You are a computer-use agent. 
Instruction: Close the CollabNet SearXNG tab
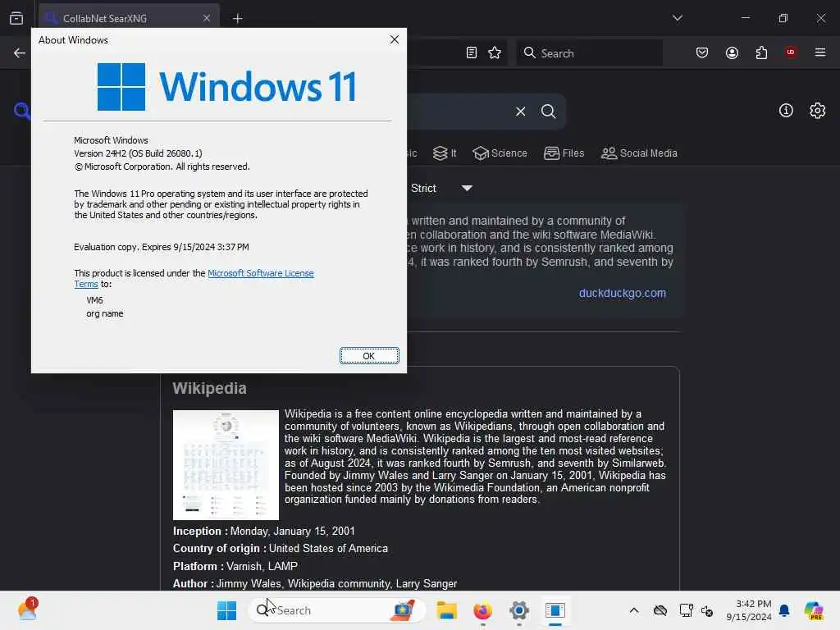tap(207, 18)
